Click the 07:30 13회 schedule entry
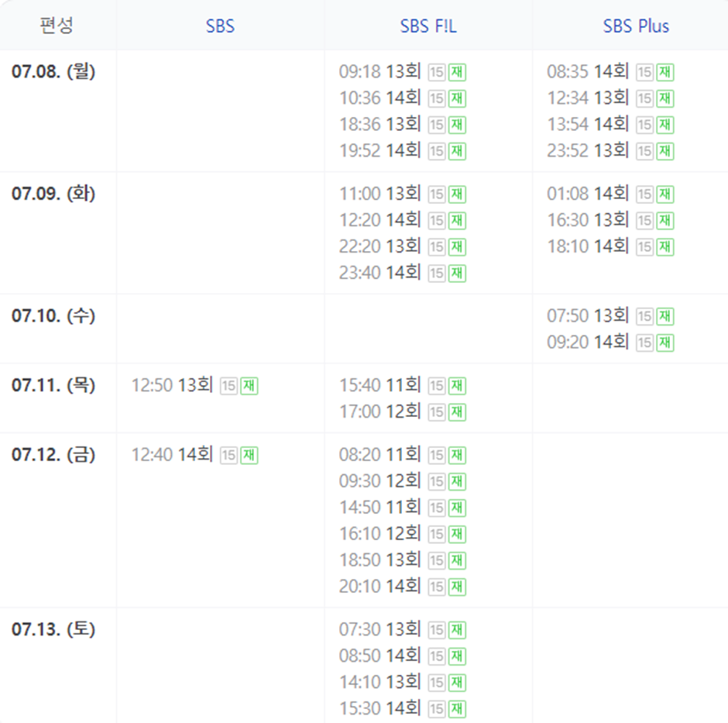Image resolution: width=728 pixels, height=723 pixels. pyautogui.click(x=379, y=629)
